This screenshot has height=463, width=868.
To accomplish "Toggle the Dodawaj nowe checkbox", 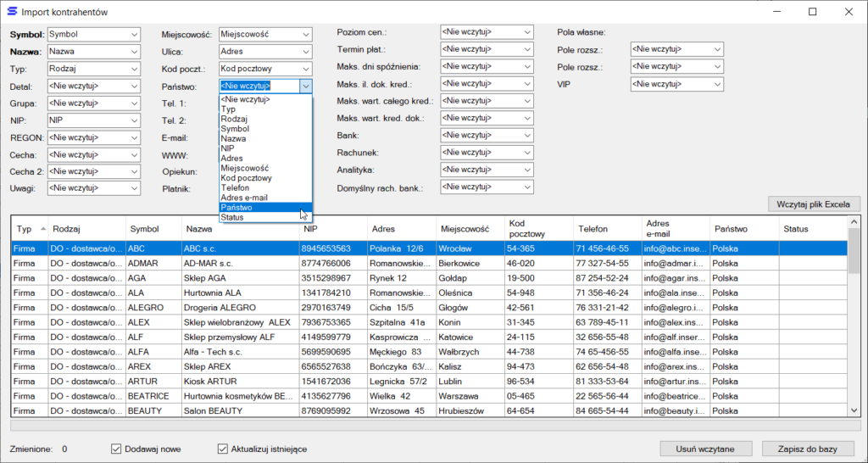I will click(117, 449).
